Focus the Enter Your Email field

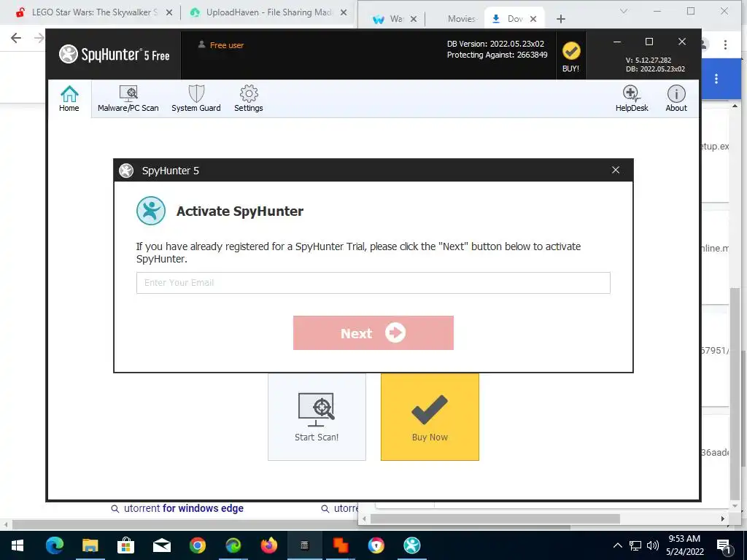[x=373, y=283]
